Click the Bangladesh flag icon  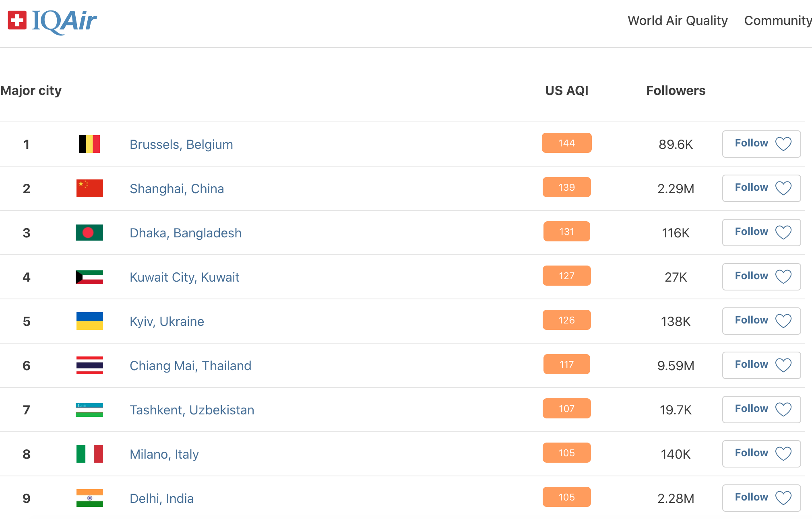89,233
